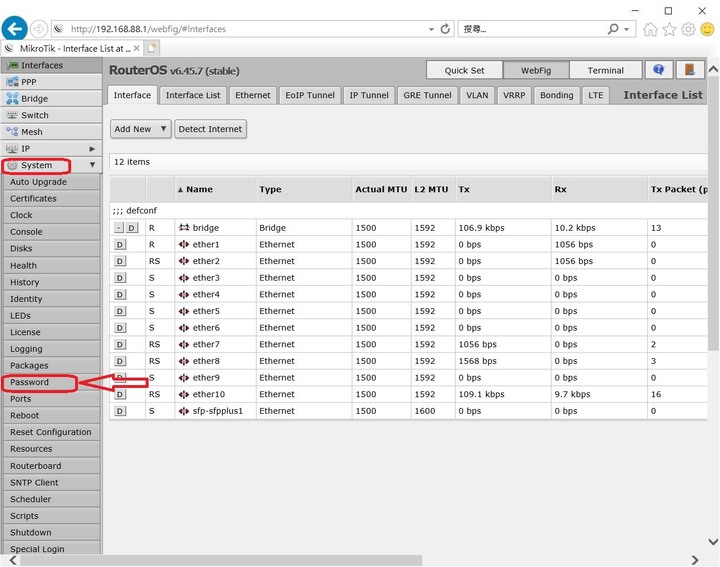Viewport: 720px width, 567px height.
Task: Open favorites star icon
Action: point(669,29)
